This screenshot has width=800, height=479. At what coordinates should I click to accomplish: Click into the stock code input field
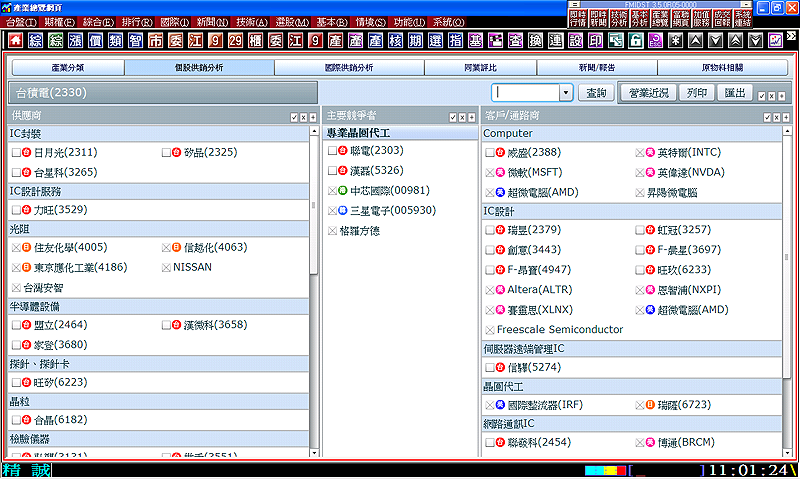click(526, 93)
